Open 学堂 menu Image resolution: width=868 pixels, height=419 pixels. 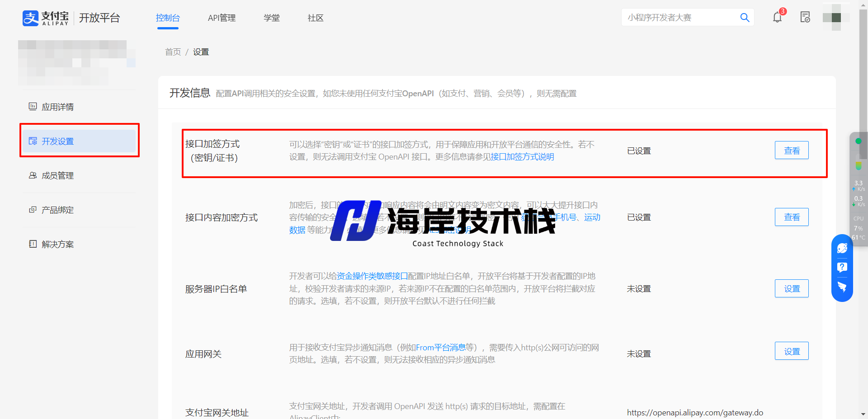272,18
